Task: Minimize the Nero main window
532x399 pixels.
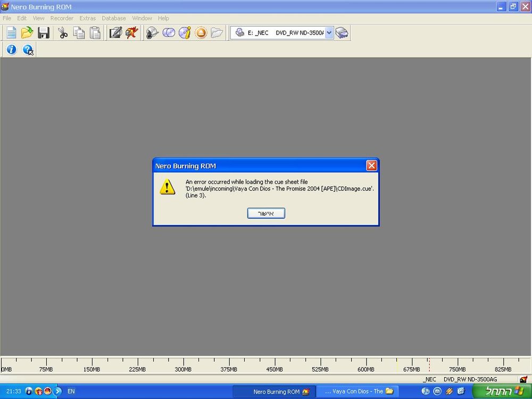Action: (x=501, y=6)
